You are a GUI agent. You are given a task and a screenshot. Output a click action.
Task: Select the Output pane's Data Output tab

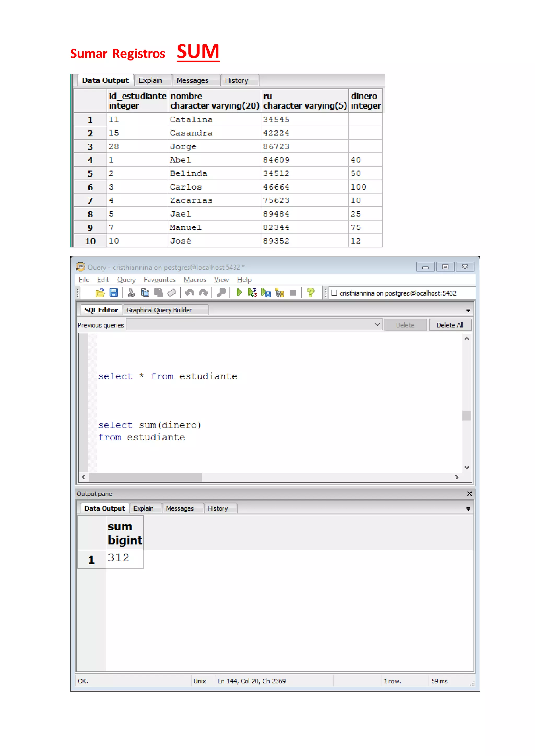click(x=104, y=508)
